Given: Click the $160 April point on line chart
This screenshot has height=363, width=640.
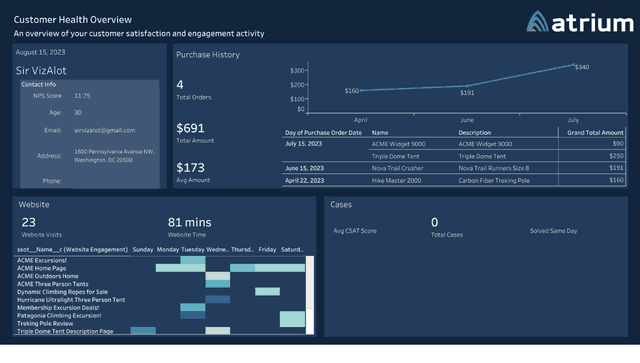Looking at the screenshot, I should click(x=361, y=90).
